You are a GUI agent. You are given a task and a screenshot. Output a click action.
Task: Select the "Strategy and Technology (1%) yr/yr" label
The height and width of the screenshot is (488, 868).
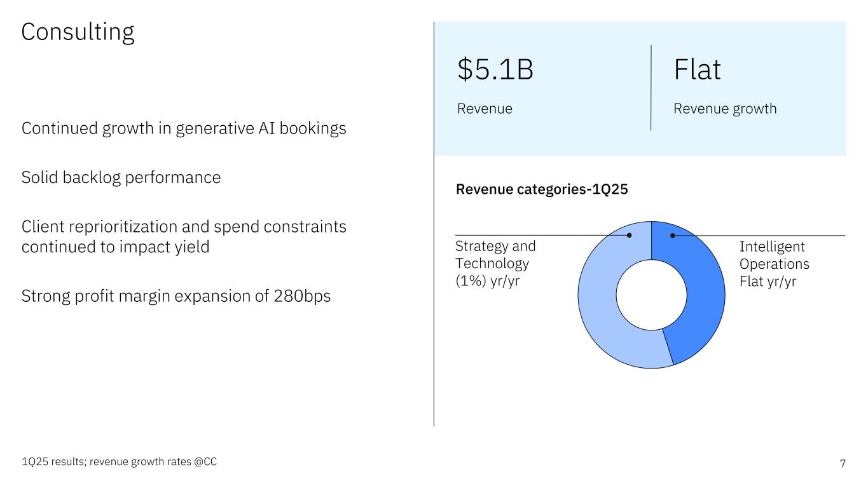point(495,264)
